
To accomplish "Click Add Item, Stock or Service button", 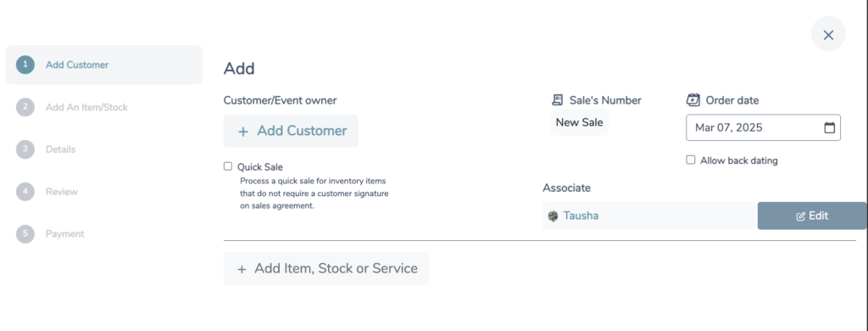I will 326,269.
